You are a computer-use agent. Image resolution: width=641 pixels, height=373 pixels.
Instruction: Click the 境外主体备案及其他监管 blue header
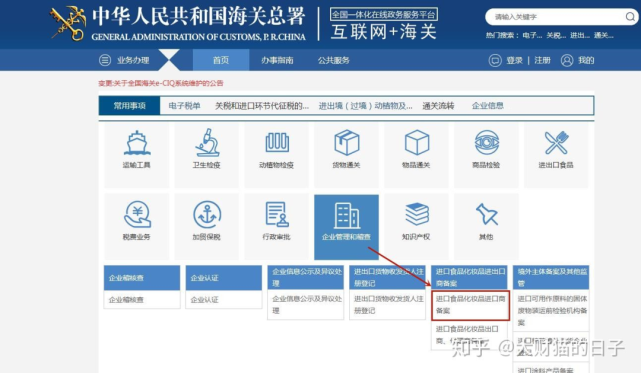pyautogui.click(x=551, y=278)
